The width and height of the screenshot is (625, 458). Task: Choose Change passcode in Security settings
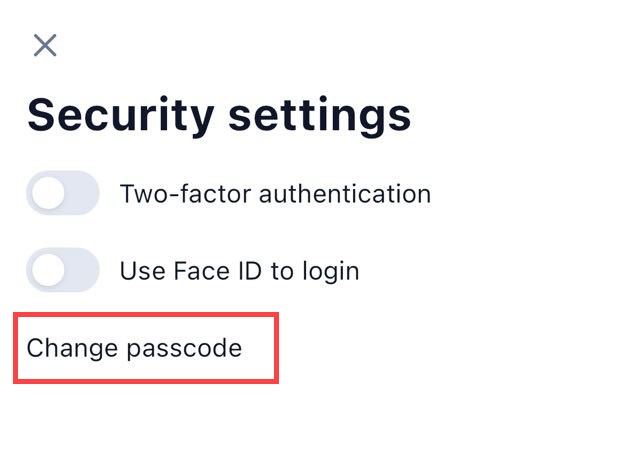pos(135,348)
